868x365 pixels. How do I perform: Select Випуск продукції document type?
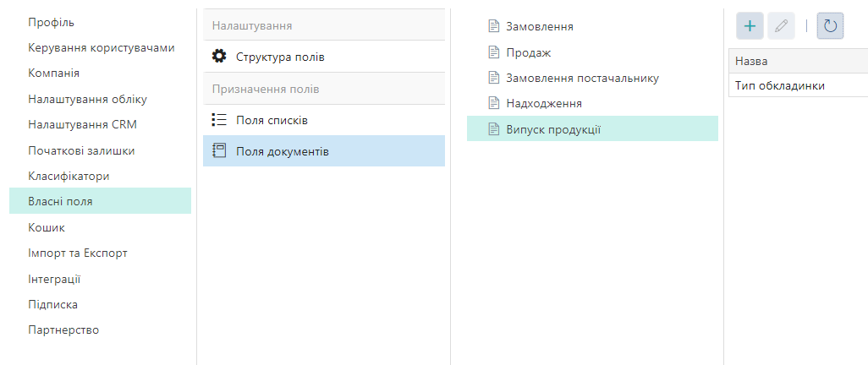(553, 129)
